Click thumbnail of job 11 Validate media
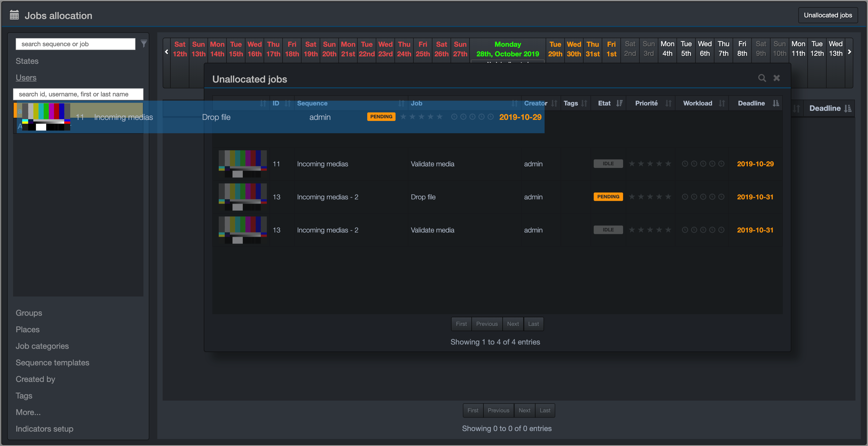Viewport: 868px width, 446px height. 243,164
